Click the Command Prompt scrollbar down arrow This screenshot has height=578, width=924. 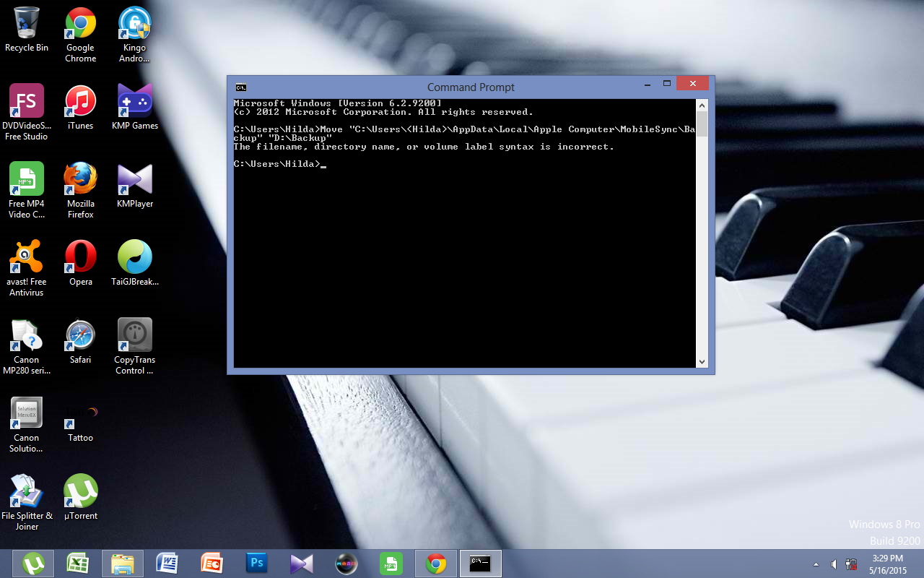coord(702,362)
